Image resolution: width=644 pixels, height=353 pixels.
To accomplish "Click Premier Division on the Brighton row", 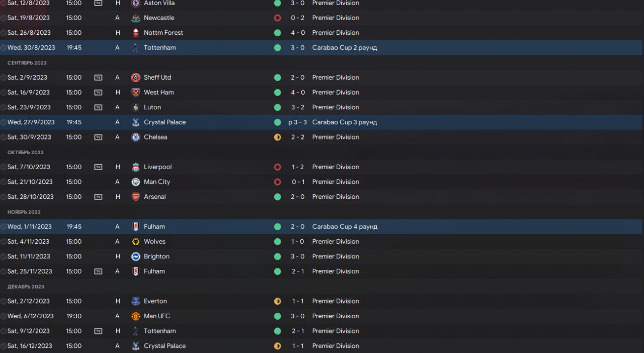I will 336,256.
